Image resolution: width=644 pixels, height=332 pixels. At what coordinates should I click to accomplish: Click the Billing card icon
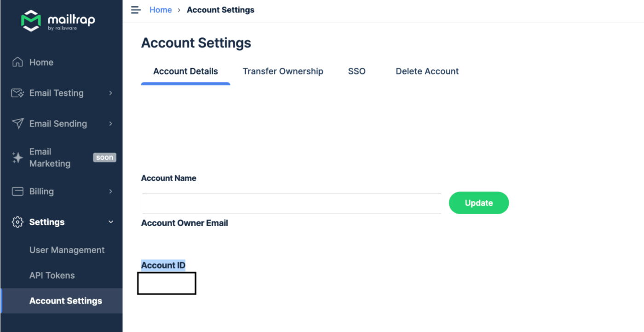[x=17, y=192]
